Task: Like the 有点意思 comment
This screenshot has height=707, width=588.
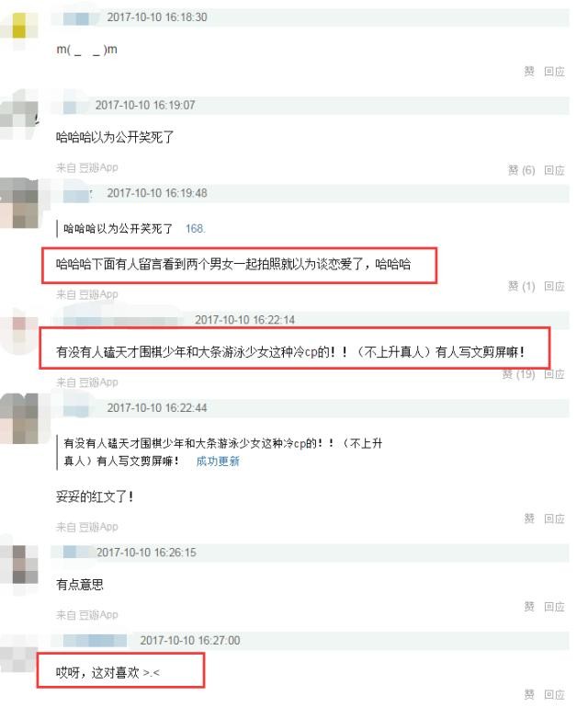Action: 529,607
